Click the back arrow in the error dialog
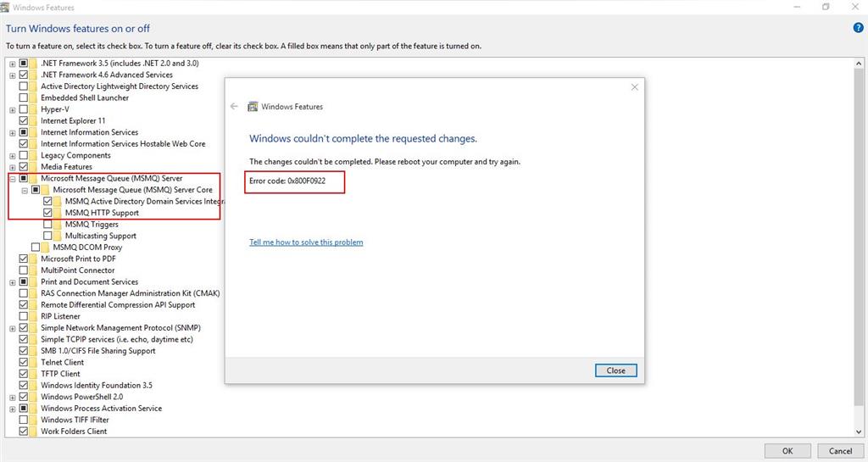The image size is (868, 462). [234, 106]
